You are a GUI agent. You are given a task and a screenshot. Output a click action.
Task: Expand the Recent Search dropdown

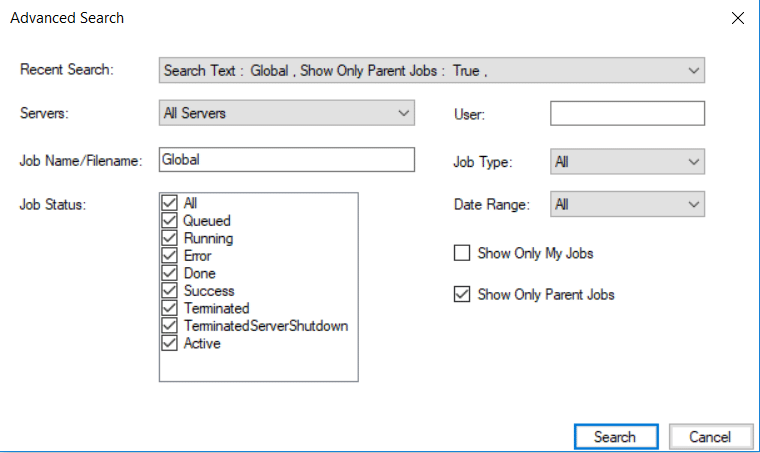coord(694,71)
